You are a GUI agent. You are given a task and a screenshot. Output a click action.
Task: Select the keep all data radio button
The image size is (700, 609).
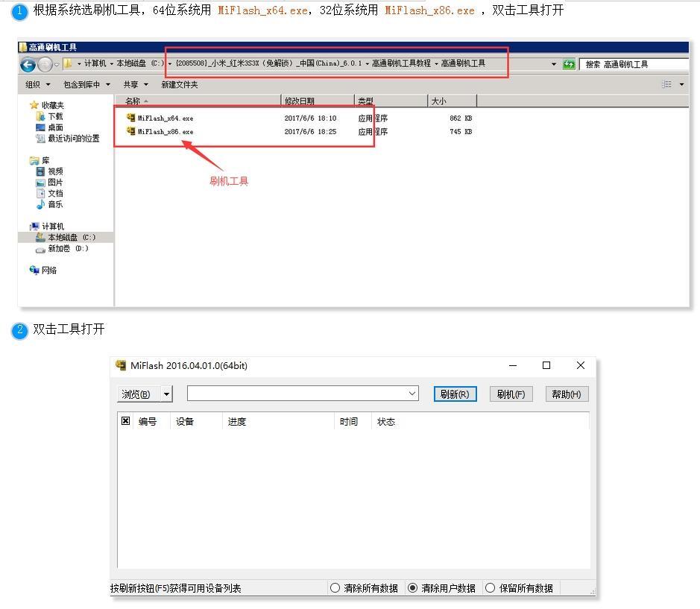tap(490, 588)
